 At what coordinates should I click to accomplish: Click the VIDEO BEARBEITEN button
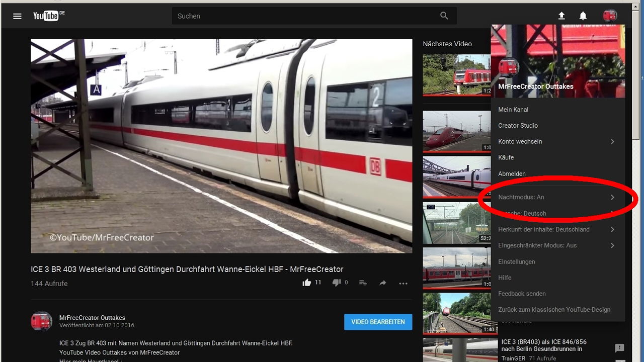[x=378, y=322]
